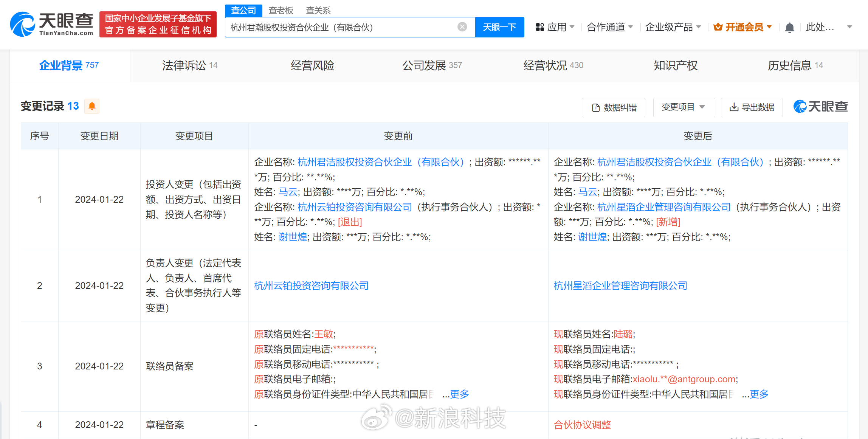Clear the search box text

coord(462,27)
